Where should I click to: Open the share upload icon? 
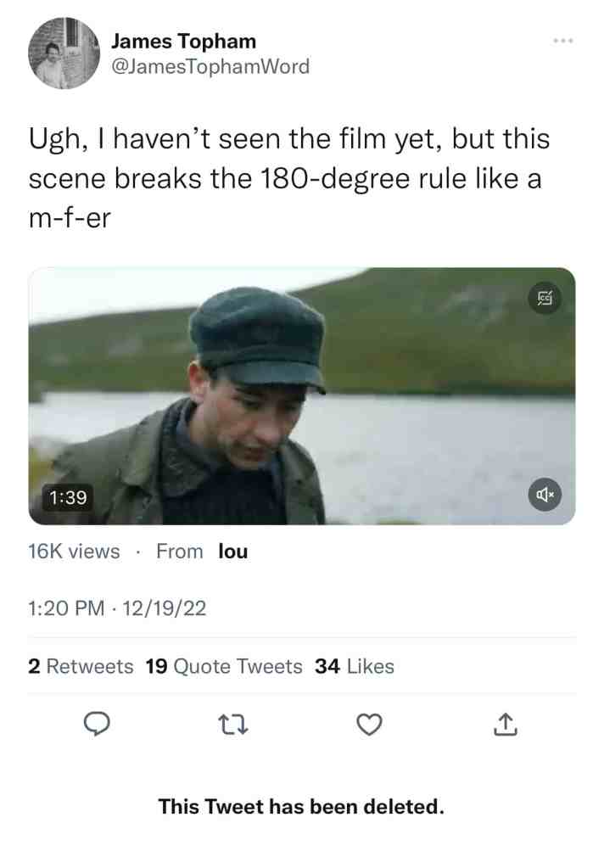coord(505,724)
